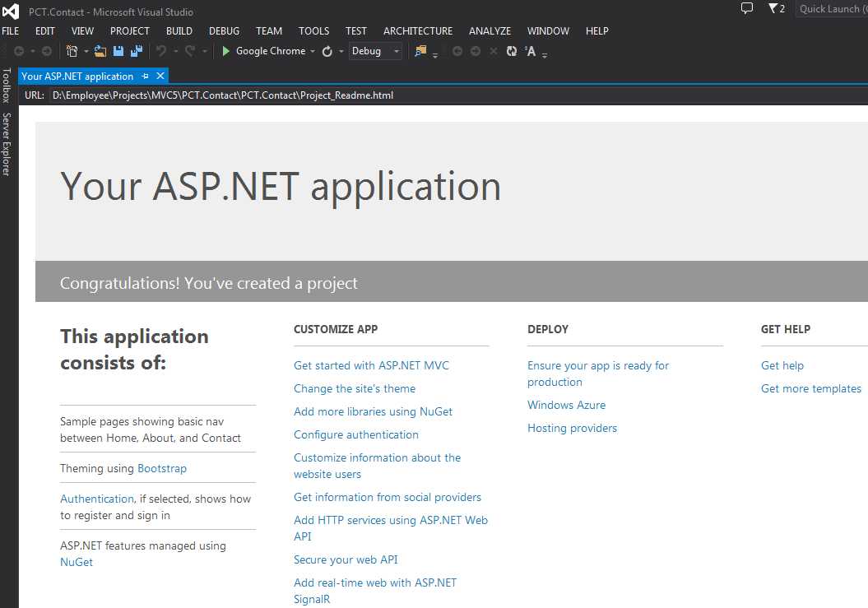Start debugging with the green play icon
The image size is (868, 608).
coord(225,51)
